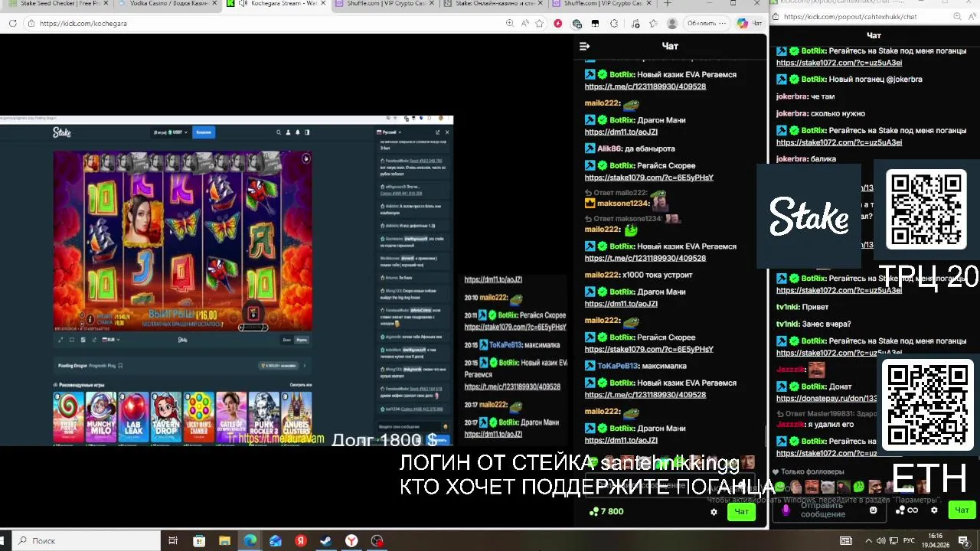Click the Windows Start button
This screenshot has height=551, width=980.
3,541
